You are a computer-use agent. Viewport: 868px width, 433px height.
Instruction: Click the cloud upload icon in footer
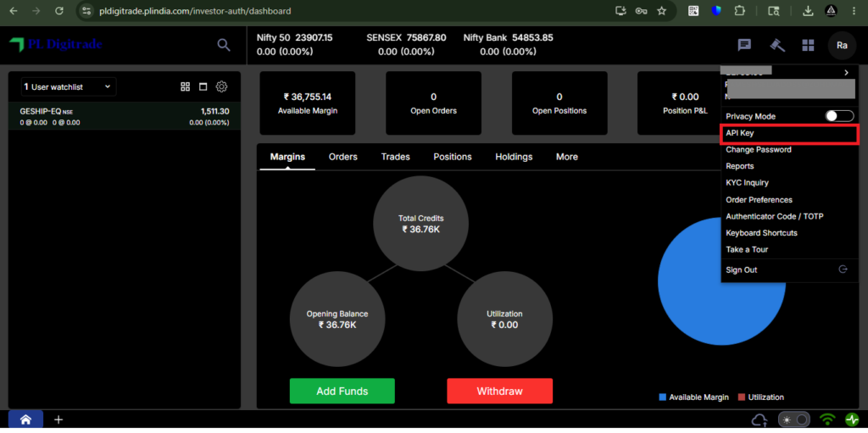tap(760, 420)
